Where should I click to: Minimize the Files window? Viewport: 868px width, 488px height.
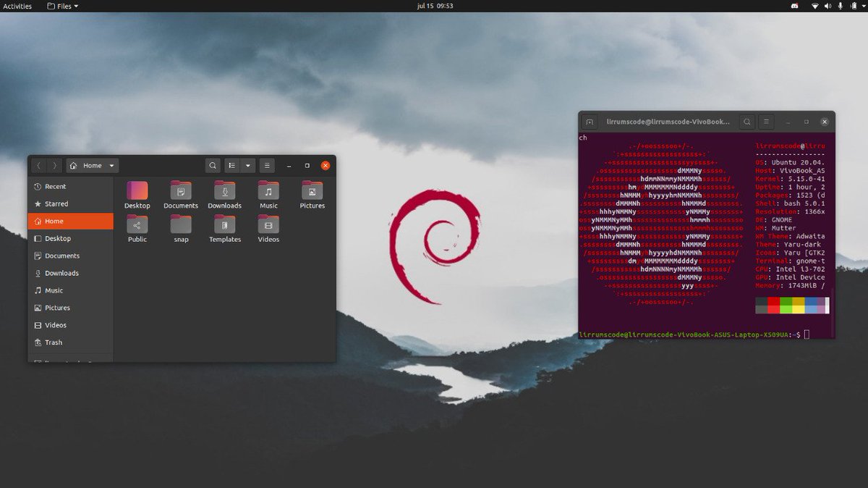point(289,166)
